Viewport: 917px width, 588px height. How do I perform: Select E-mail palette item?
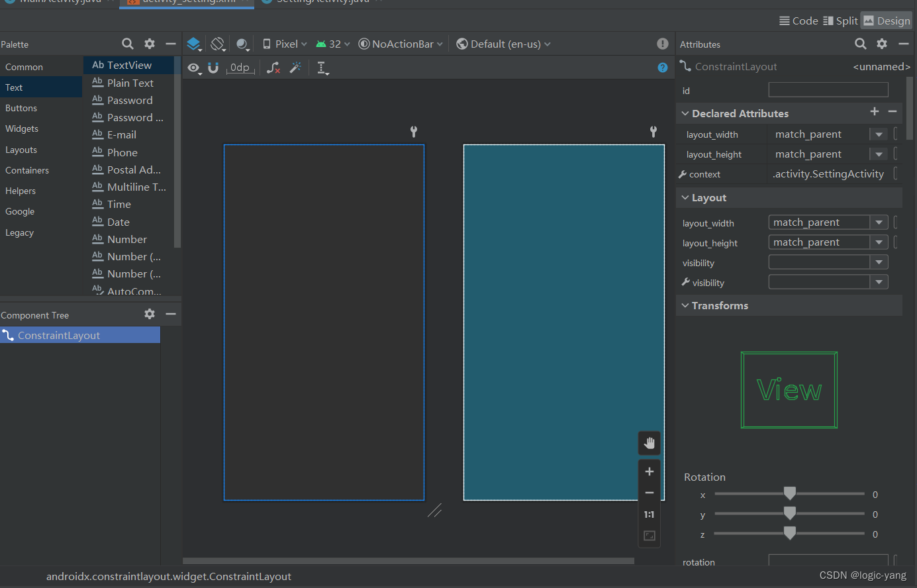pyautogui.click(x=129, y=134)
